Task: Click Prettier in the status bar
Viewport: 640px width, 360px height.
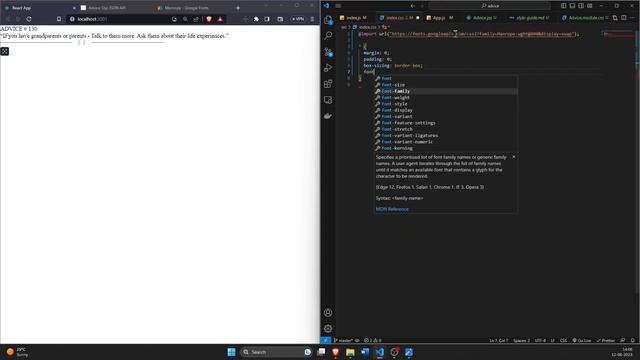Action: coord(606,340)
